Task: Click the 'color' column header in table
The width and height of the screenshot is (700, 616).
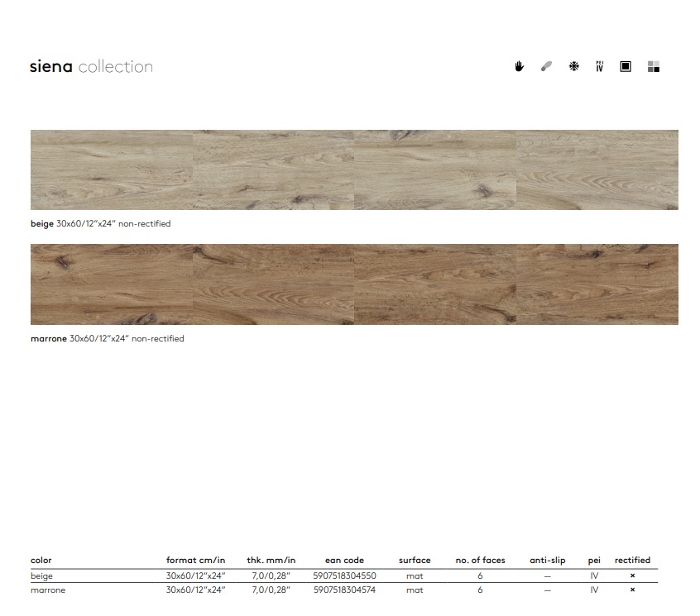Action: coord(41,561)
